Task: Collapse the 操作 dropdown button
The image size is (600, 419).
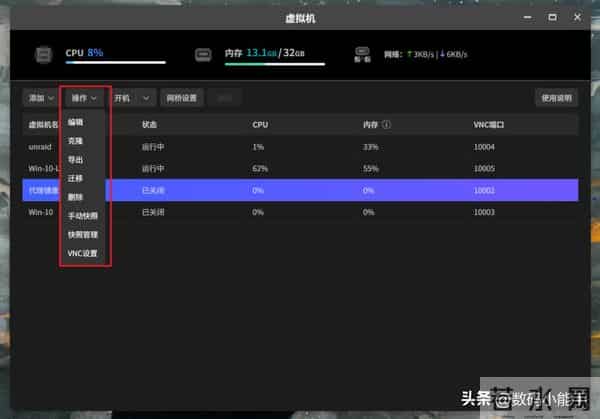Action: [x=83, y=98]
